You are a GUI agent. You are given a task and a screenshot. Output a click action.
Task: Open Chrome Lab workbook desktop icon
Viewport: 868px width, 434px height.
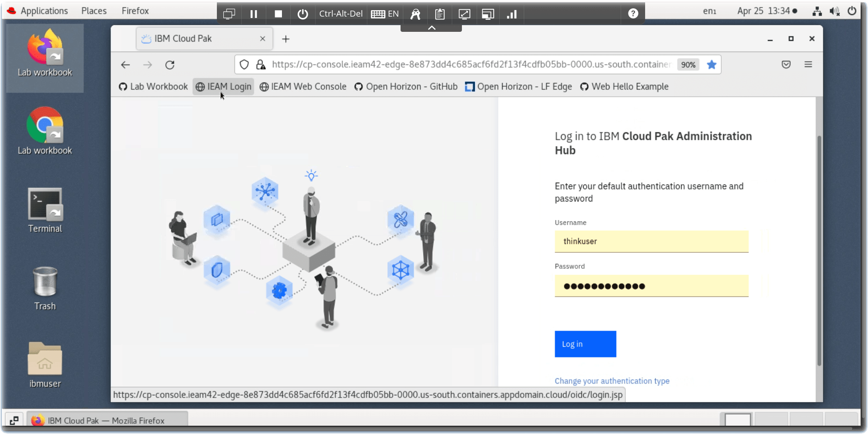45,131
